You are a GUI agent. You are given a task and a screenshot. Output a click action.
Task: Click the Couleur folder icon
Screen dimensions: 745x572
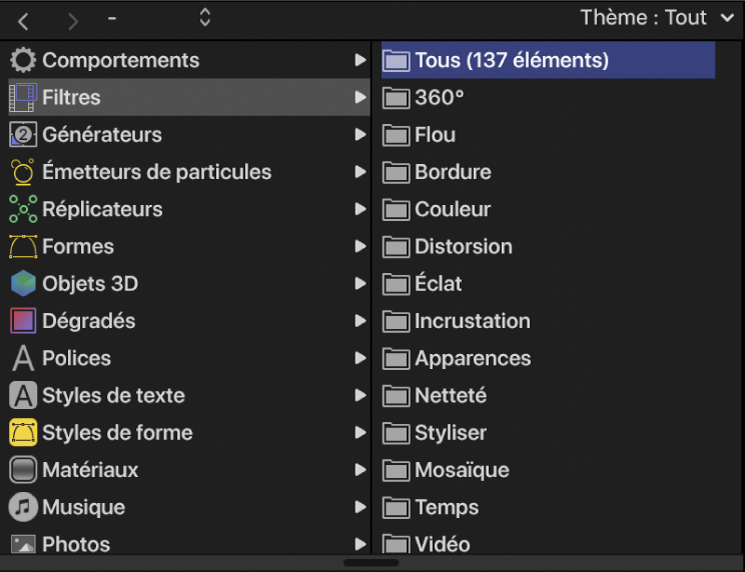396,210
